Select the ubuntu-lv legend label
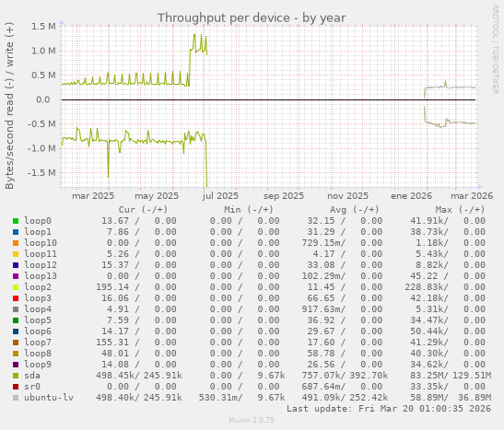The height and width of the screenshot is (430, 504). (x=49, y=398)
